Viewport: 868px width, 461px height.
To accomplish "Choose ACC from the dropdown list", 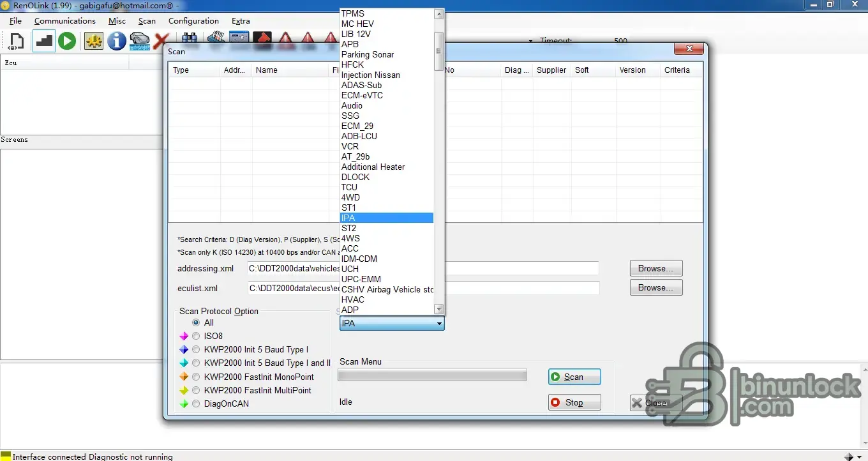I will (387, 248).
